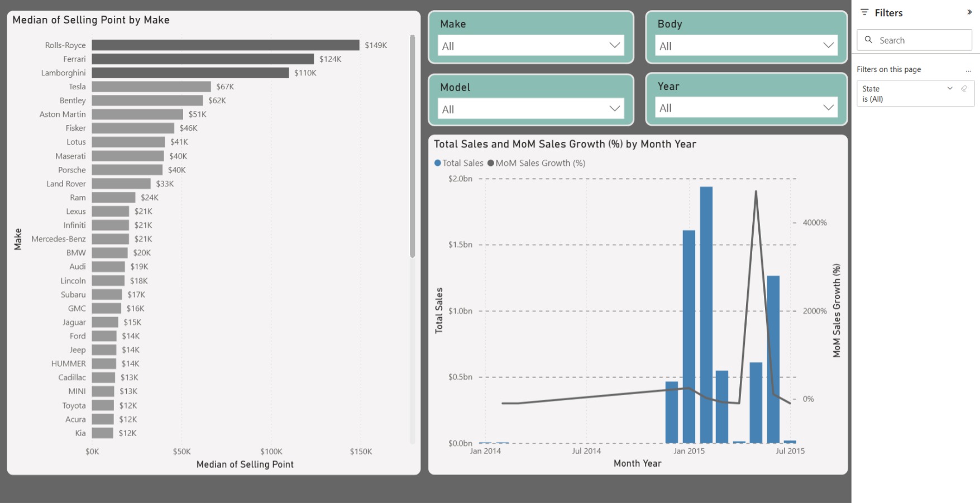Click the Fisker $46K bar
Viewport: 980px width, 503px height.
click(x=133, y=128)
